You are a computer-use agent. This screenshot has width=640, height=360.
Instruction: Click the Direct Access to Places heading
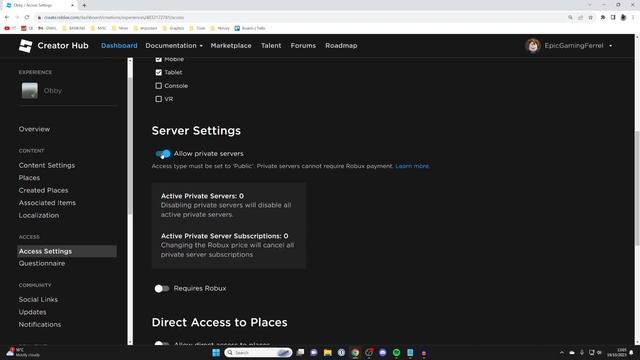coord(220,322)
